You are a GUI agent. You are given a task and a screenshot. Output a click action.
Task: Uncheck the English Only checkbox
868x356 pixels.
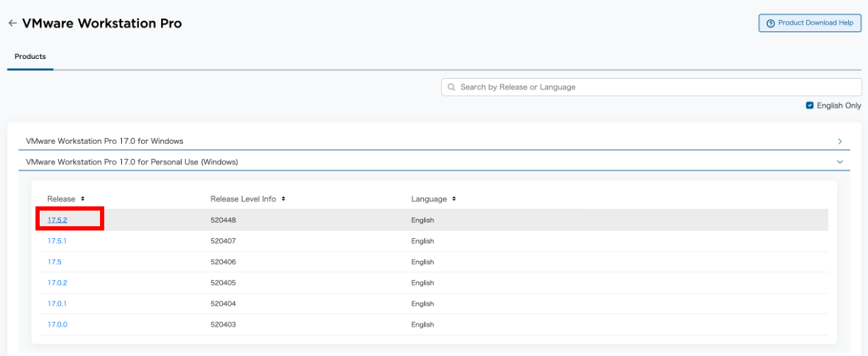coord(810,106)
